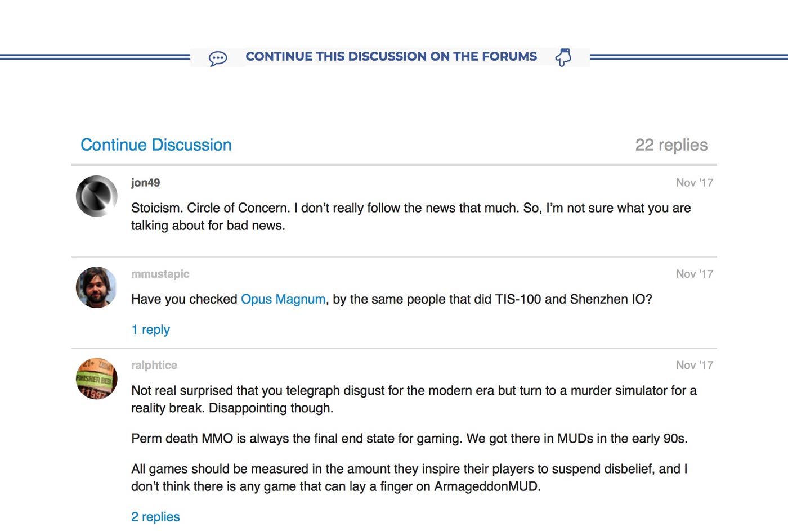Open mmustapic's profile avatar
The image size is (788, 532).
pos(97,287)
